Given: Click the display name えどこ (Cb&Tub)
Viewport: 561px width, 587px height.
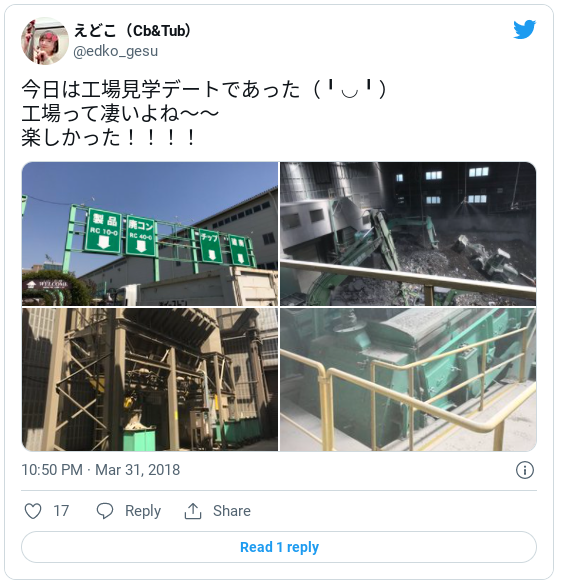Looking at the screenshot, I should (x=132, y=31).
